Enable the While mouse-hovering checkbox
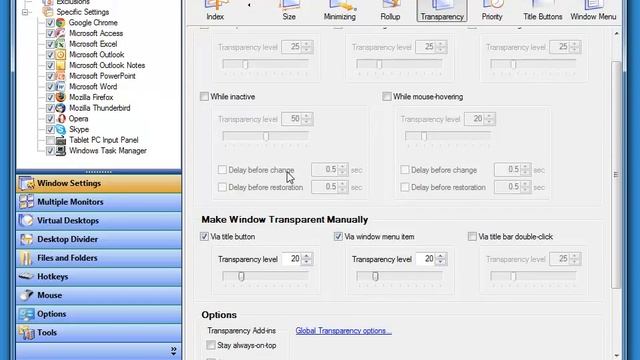This screenshot has height=360, width=640. click(387, 97)
